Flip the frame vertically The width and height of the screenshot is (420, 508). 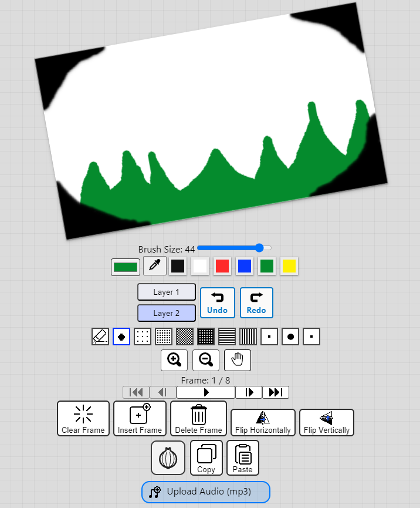[327, 422]
